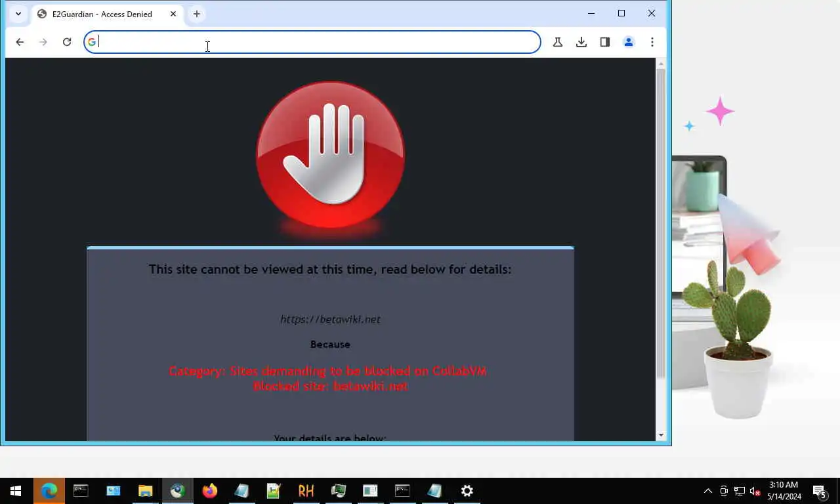Show hidden system tray icons

click(707, 491)
